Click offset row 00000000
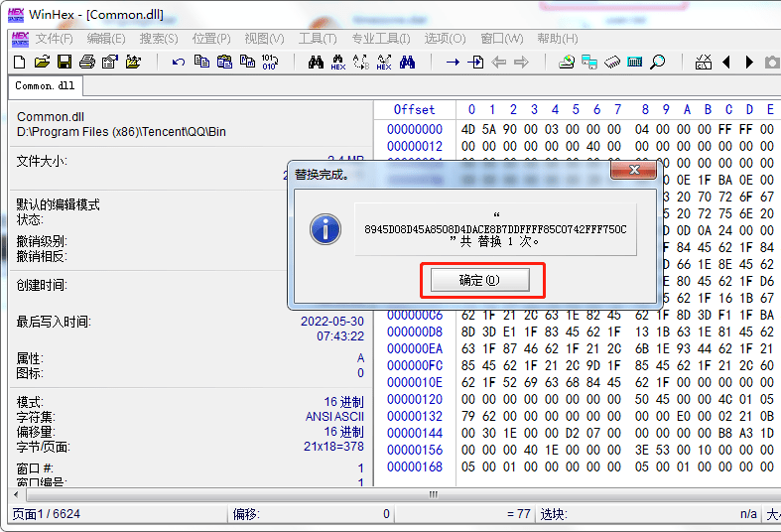Image resolution: width=781 pixels, height=532 pixels. click(415, 129)
